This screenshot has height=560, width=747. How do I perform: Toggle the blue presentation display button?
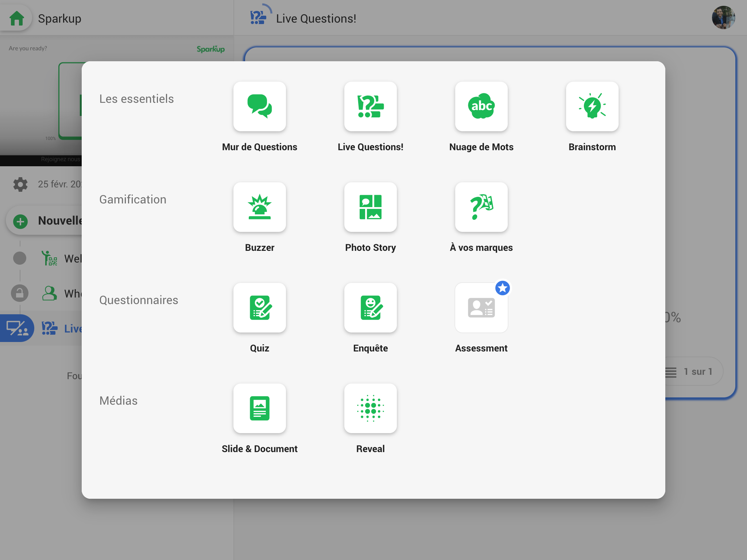coord(17,328)
